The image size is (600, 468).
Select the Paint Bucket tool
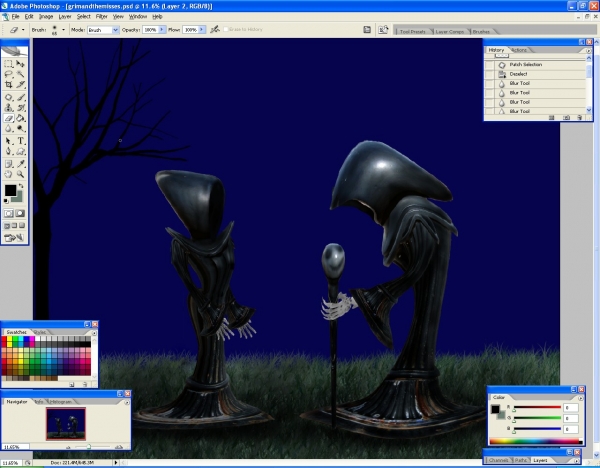tap(20, 118)
